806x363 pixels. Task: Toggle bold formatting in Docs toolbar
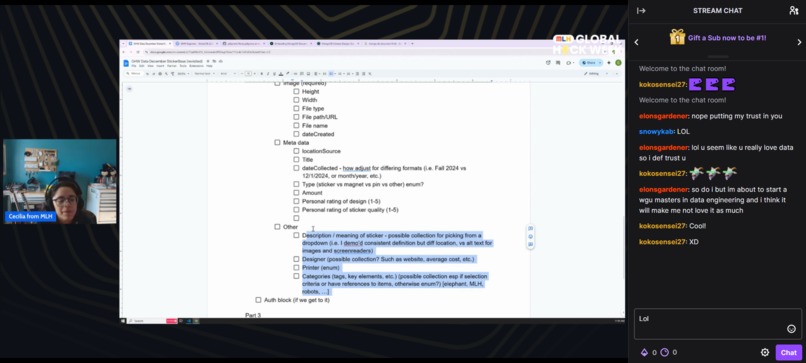pyautogui.click(x=262, y=74)
